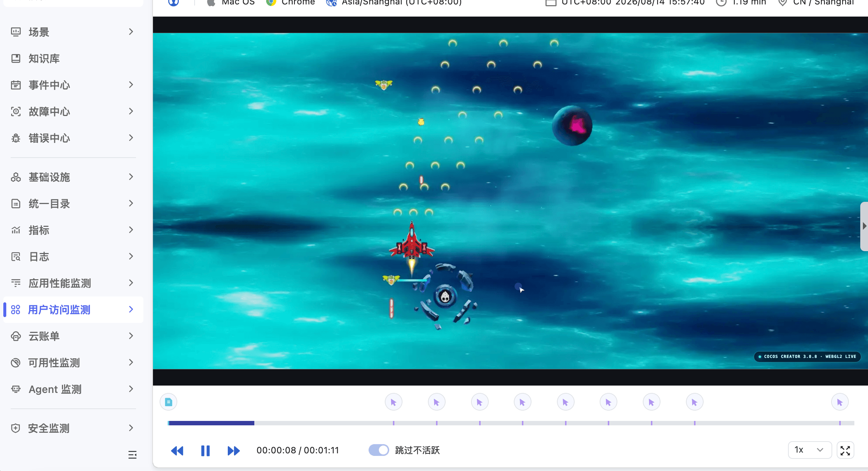The height and width of the screenshot is (471, 868).
Task: Expand the 基础设施 submenu chevron
Action: pyautogui.click(x=131, y=177)
